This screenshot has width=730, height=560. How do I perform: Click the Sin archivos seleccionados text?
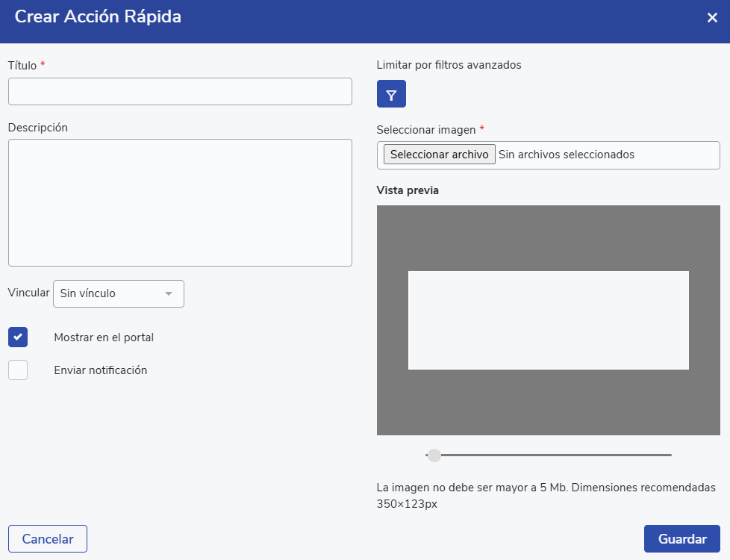566,155
